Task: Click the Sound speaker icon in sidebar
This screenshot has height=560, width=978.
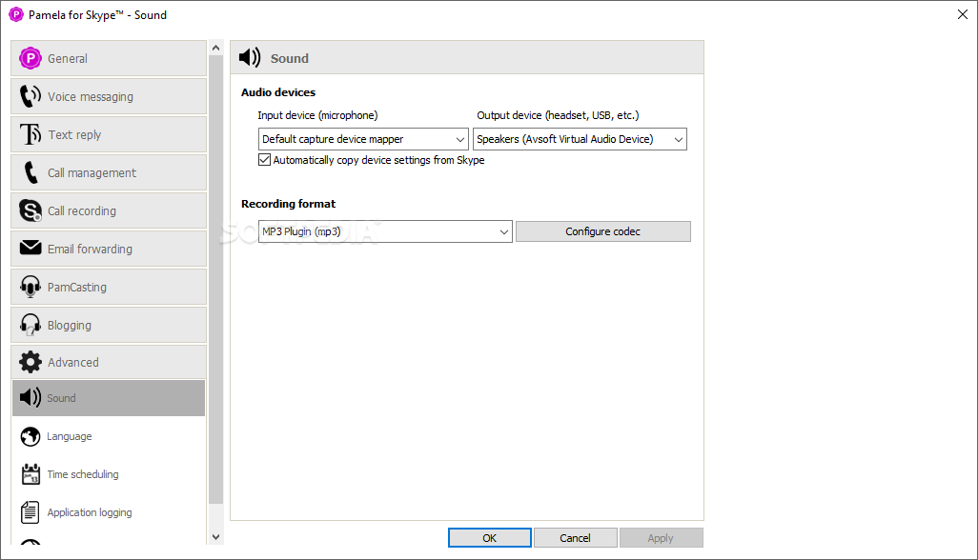Action: point(30,397)
